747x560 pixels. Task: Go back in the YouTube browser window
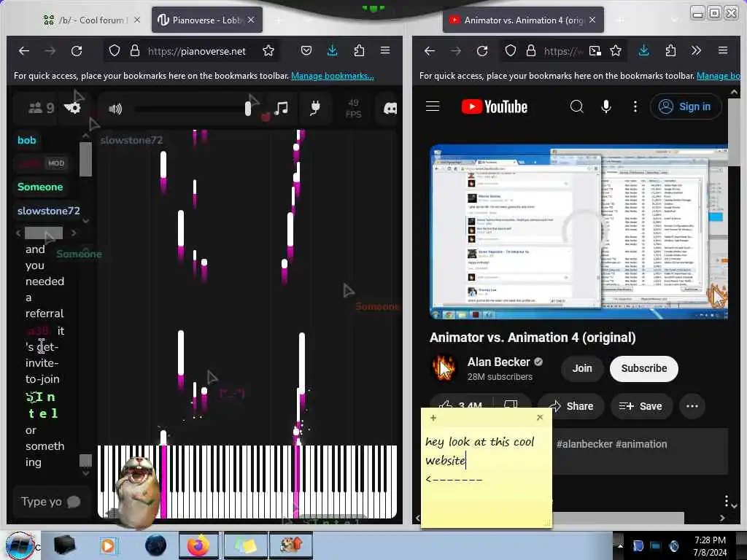(429, 50)
